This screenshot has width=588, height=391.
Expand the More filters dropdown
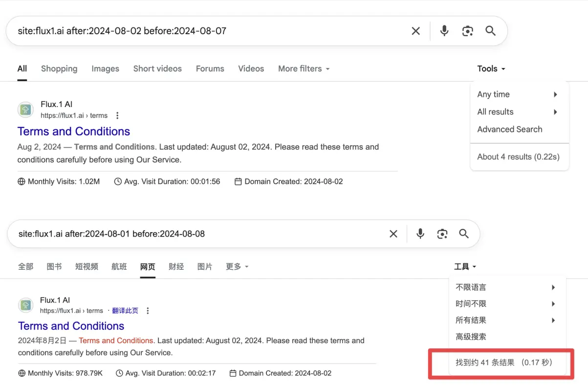coord(304,69)
